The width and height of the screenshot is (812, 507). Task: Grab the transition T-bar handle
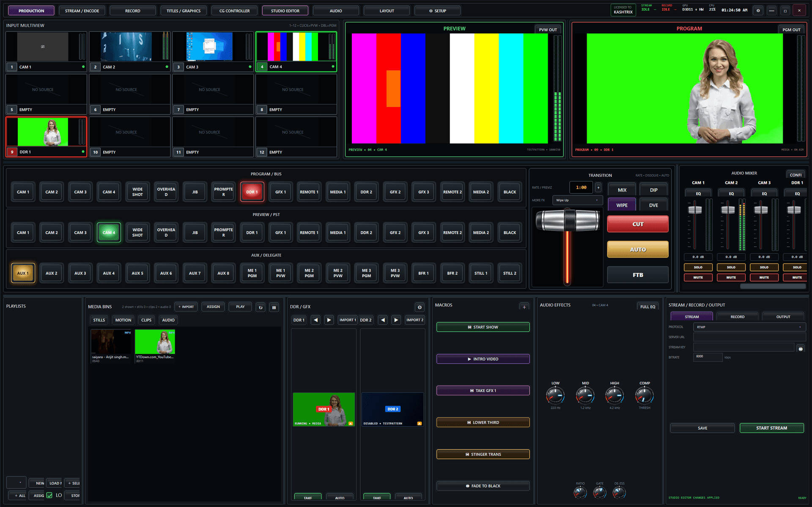[568, 220]
